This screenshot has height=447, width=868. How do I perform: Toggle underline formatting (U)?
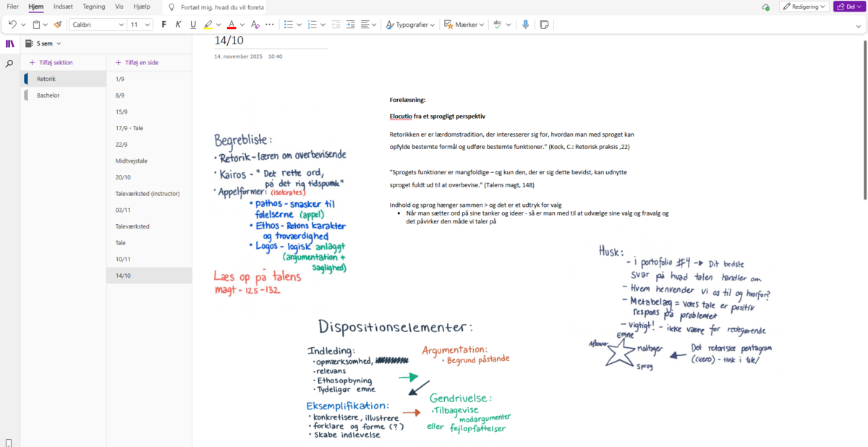click(x=193, y=25)
